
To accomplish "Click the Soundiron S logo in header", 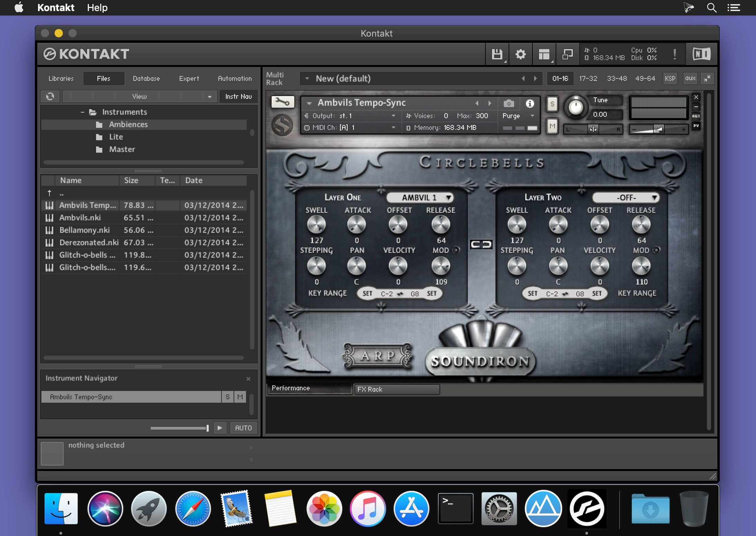I will [282, 125].
